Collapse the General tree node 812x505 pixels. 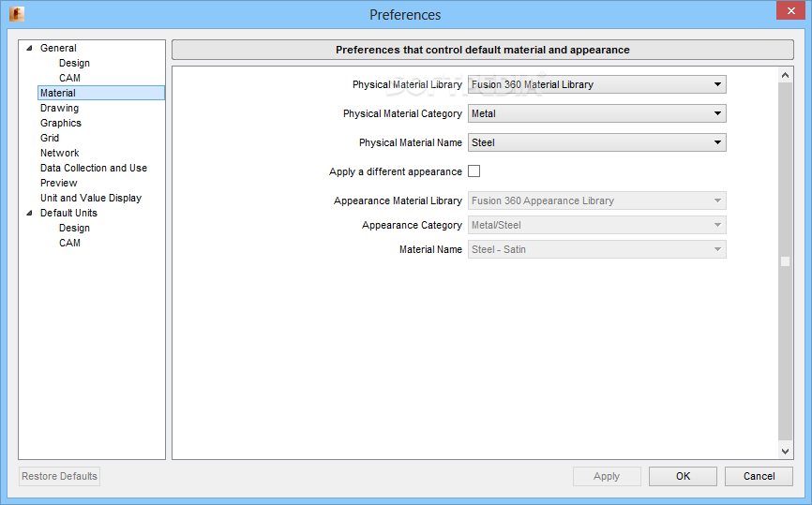(x=29, y=48)
